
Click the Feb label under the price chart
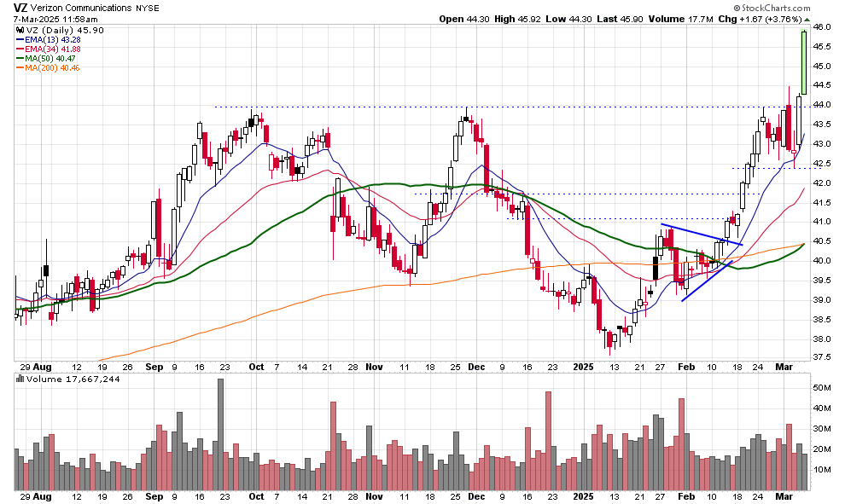click(x=686, y=368)
